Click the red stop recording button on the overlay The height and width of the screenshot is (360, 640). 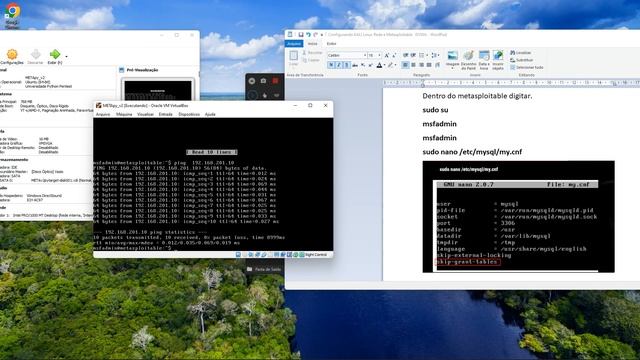(276, 81)
